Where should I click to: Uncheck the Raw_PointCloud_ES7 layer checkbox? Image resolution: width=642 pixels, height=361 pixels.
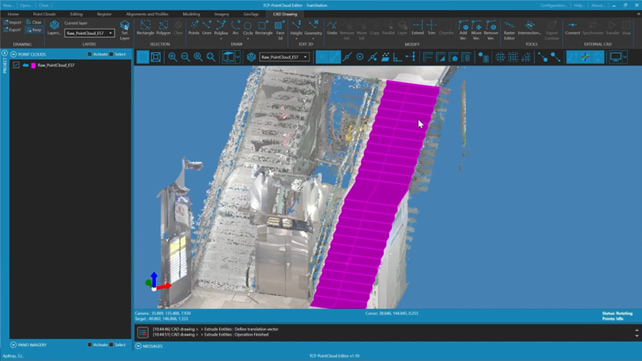16,65
